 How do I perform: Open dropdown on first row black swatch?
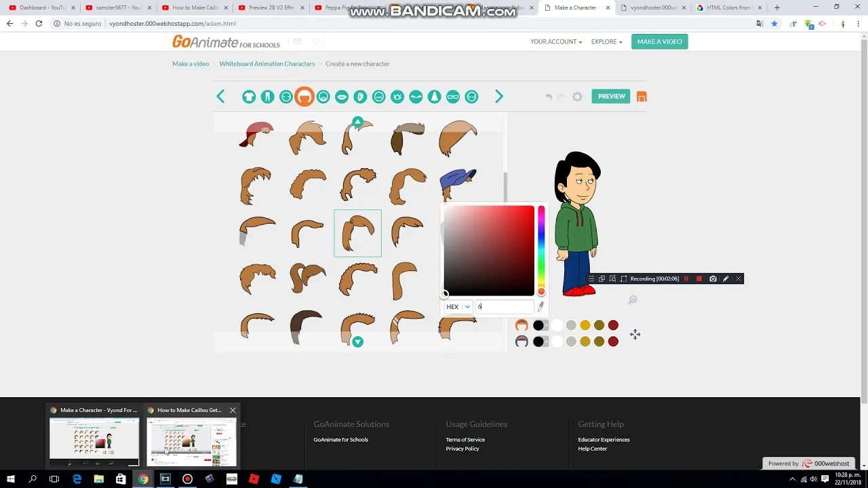point(546,325)
